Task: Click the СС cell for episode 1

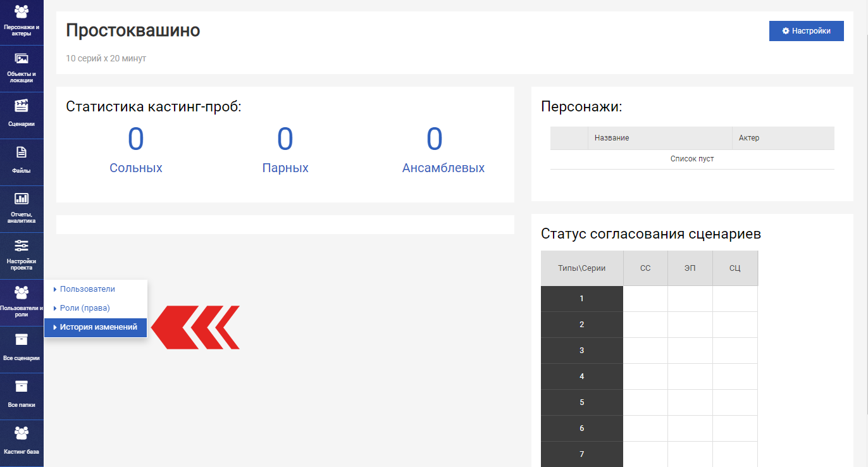Action: 645,299
